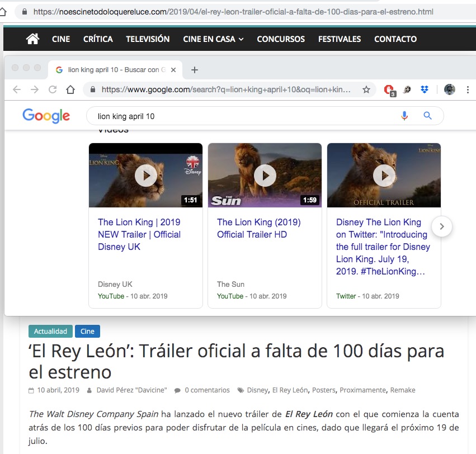Show next videos with the carousel arrow
The height and width of the screenshot is (454, 476).
pyautogui.click(x=442, y=226)
